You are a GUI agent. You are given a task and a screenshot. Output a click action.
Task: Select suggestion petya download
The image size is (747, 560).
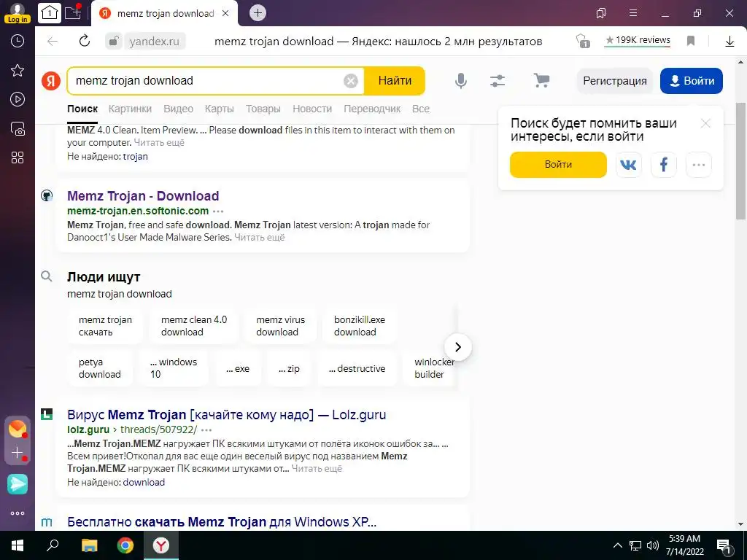coord(99,368)
